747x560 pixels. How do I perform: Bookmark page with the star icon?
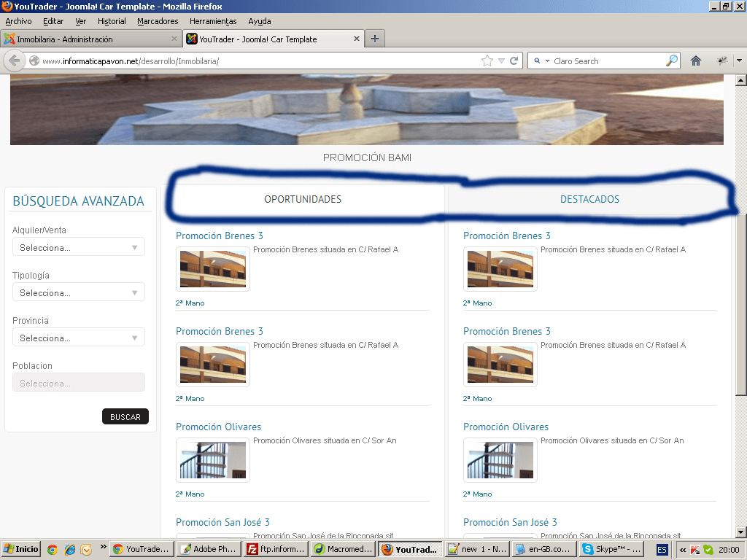[x=487, y=61]
